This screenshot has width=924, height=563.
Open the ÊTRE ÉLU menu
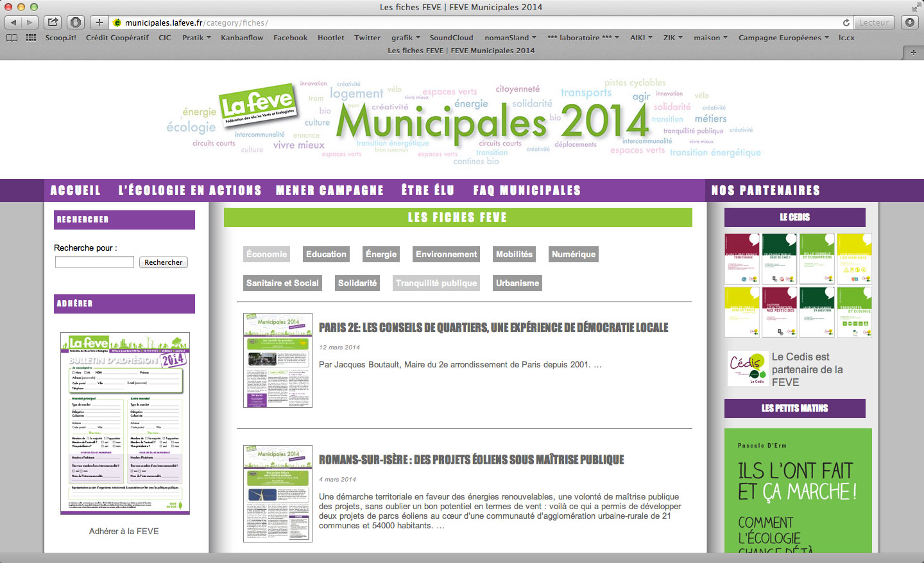428,190
